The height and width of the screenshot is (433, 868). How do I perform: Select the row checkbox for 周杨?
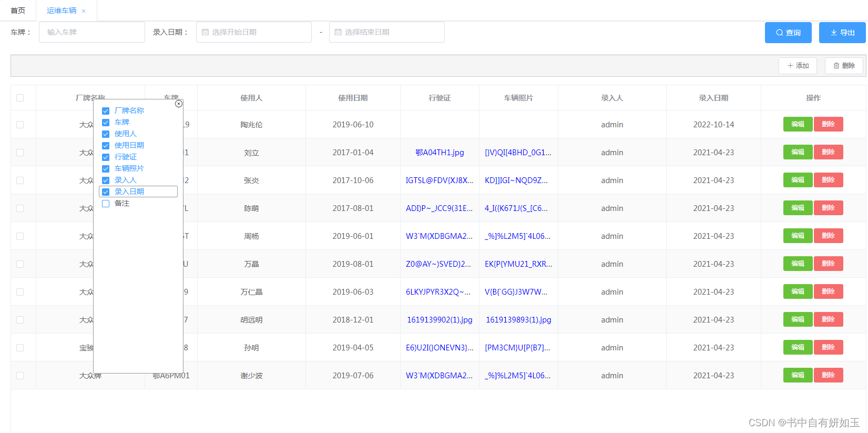20,236
